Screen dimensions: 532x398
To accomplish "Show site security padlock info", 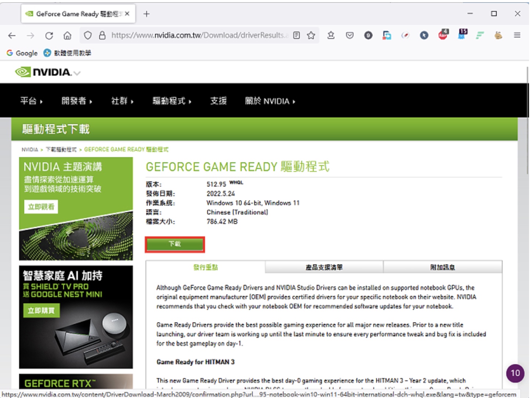I will coord(103,35).
